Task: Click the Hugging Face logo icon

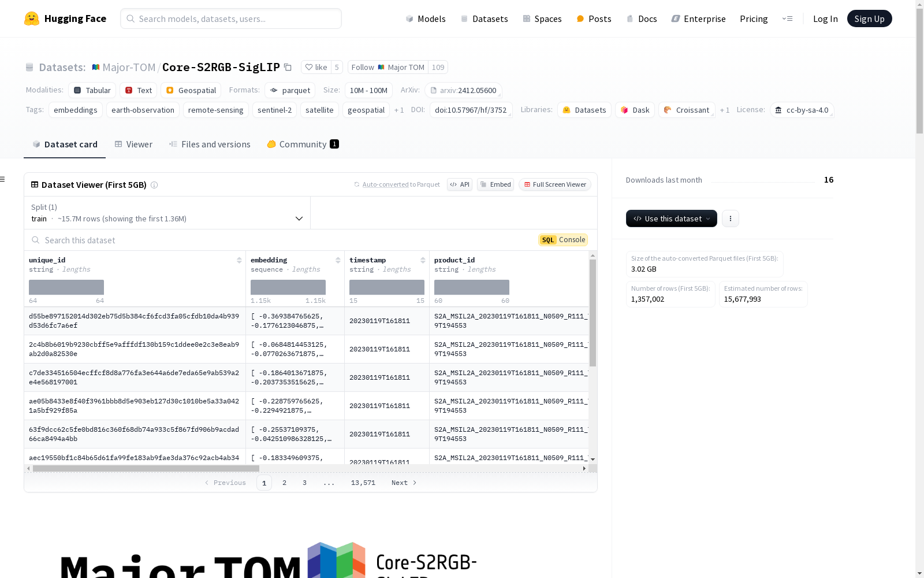Action: coord(32,18)
